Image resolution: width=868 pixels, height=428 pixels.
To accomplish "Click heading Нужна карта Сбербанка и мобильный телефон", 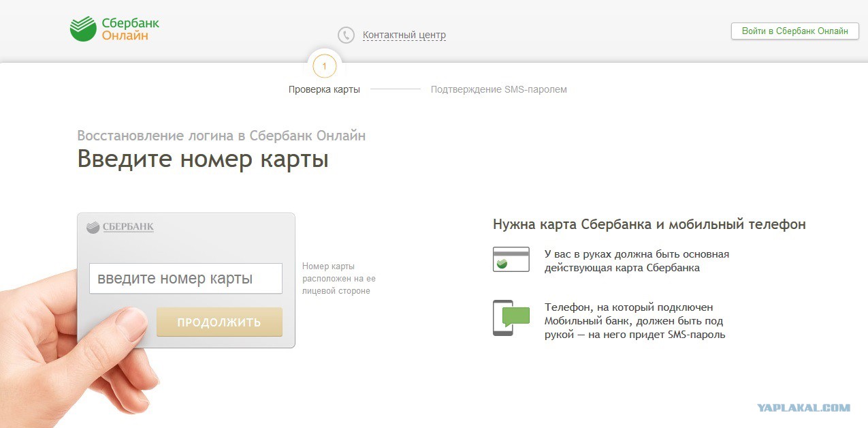I will click(x=649, y=224).
